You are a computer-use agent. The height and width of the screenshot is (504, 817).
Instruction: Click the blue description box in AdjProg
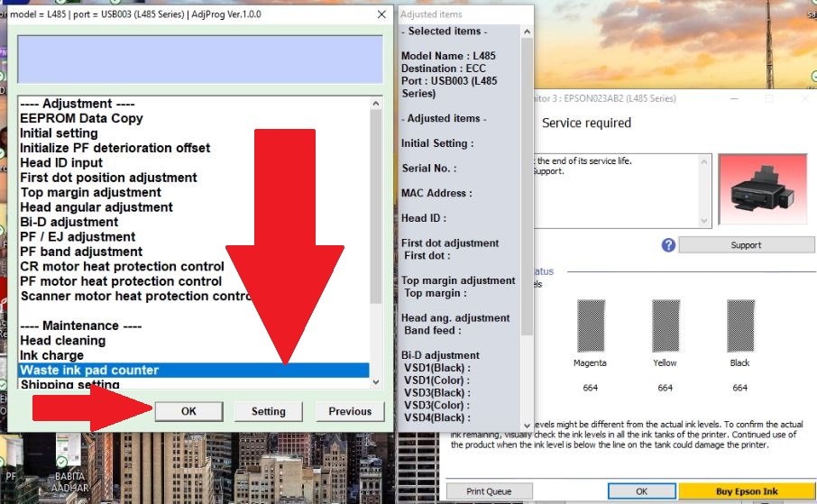coord(200,60)
